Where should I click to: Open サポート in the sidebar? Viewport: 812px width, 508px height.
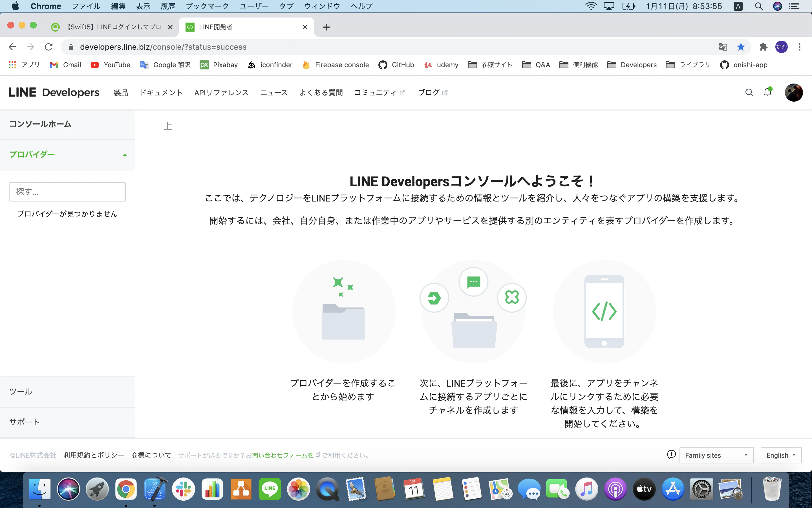coord(67,422)
